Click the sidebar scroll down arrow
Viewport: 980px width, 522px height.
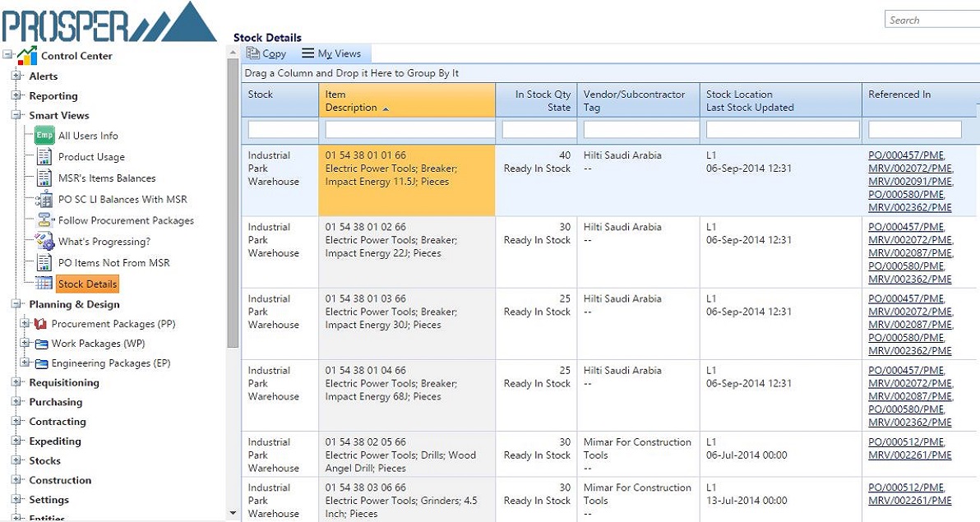233,513
